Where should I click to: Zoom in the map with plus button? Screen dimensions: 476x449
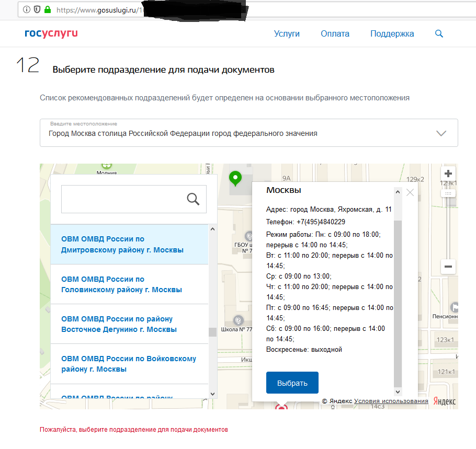coord(448,174)
